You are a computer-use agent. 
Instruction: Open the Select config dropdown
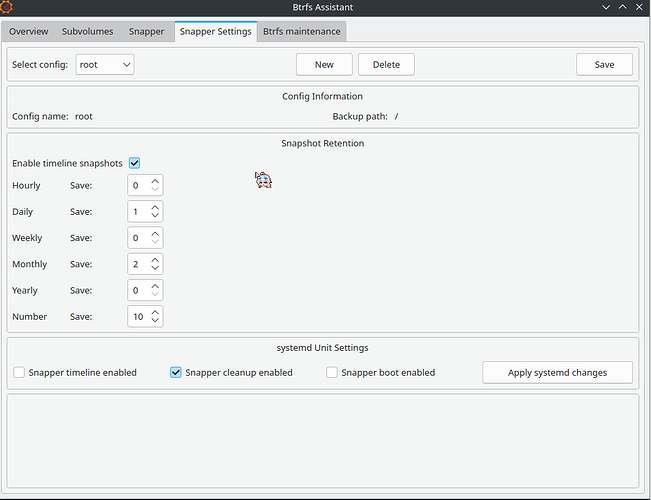[x=105, y=65]
